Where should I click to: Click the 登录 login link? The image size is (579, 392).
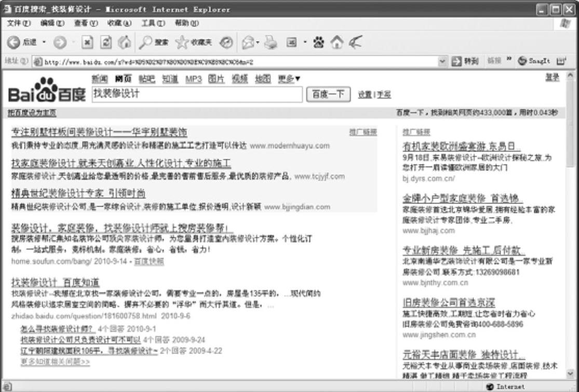click(x=553, y=77)
